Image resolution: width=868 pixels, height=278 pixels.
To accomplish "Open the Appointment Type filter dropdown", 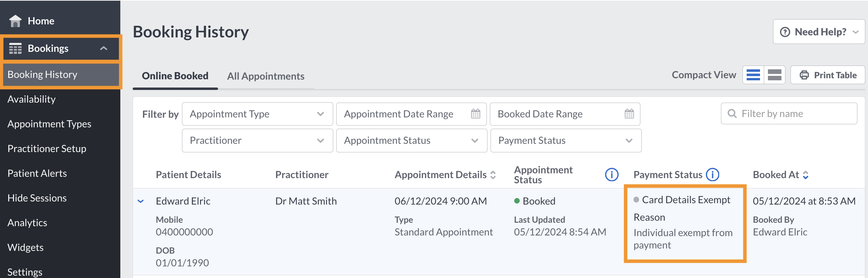I will click(x=257, y=114).
